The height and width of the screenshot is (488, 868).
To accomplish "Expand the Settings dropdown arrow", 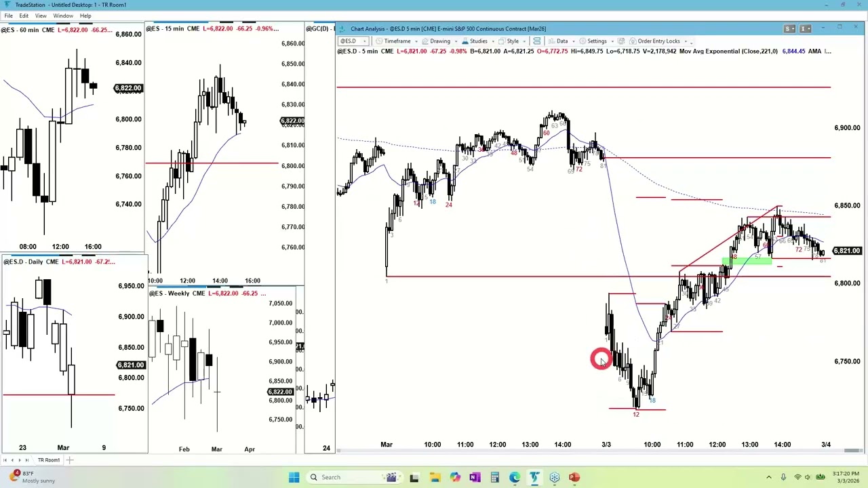I will [x=612, y=41].
